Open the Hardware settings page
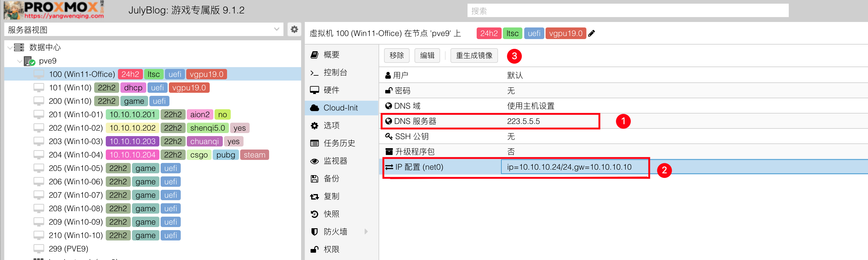868x260 pixels. pyautogui.click(x=331, y=90)
